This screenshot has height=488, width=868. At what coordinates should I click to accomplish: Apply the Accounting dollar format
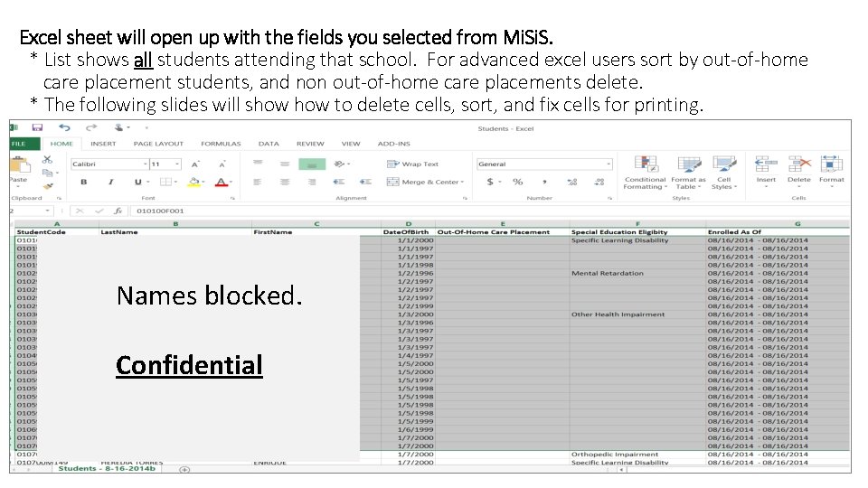click(x=490, y=182)
